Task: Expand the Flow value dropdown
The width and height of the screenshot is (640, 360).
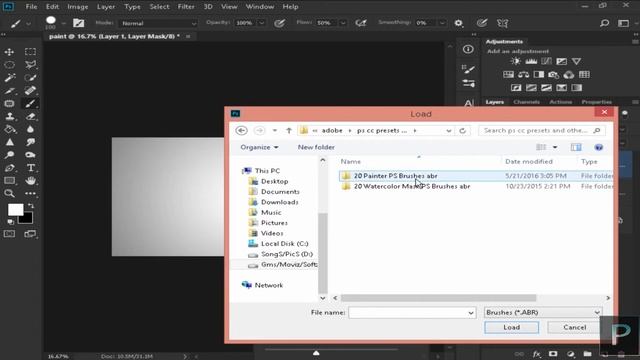Action: (x=343, y=23)
